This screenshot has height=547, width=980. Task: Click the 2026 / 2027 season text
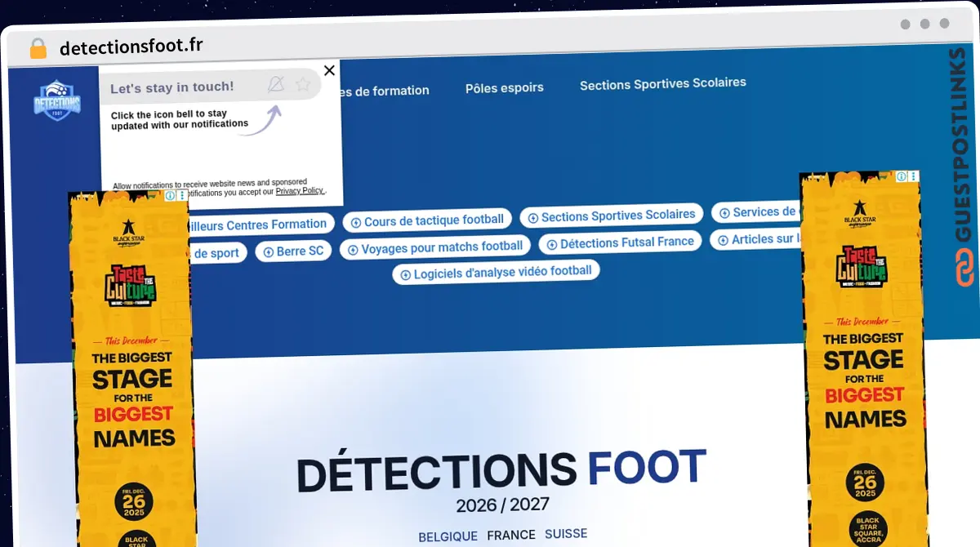click(x=502, y=505)
